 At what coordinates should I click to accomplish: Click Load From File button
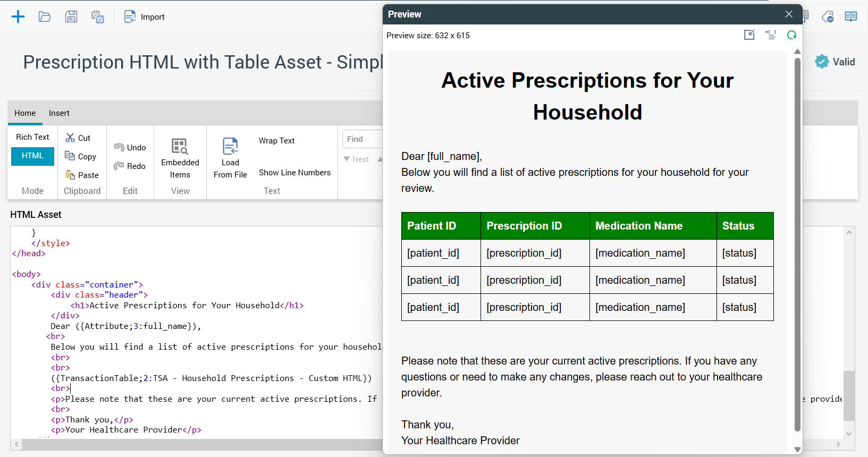pyautogui.click(x=230, y=158)
